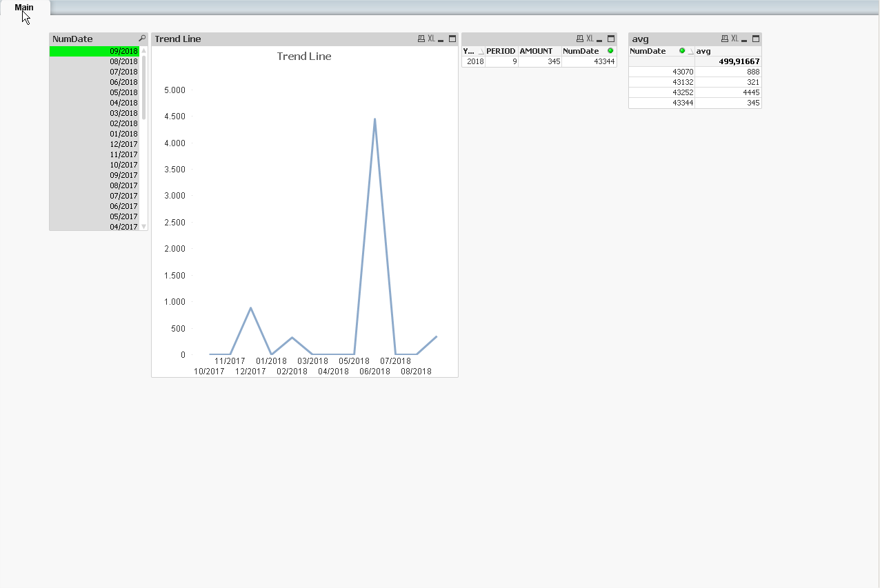Click the Trend Line caption bar title
The height and width of the screenshot is (588, 880).
click(x=178, y=39)
